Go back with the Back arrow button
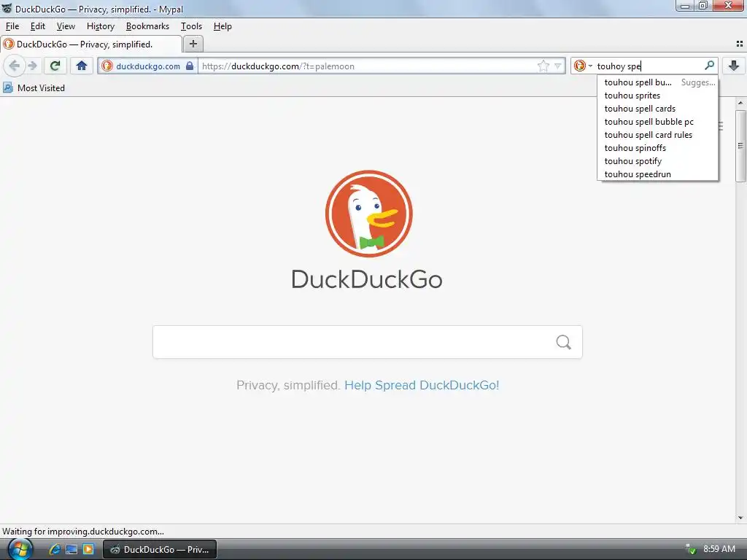Screen dimensions: 747x560 (15, 66)
